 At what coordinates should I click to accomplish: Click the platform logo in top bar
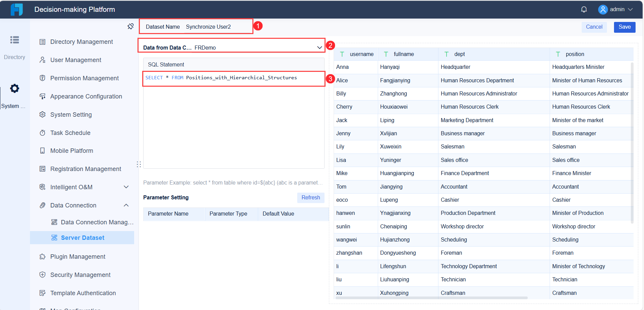click(16, 9)
